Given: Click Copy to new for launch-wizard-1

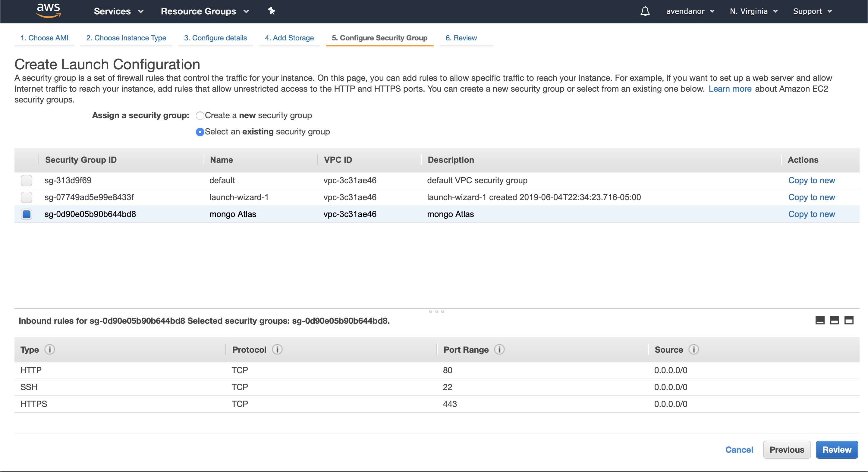Looking at the screenshot, I should (x=811, y=197).
